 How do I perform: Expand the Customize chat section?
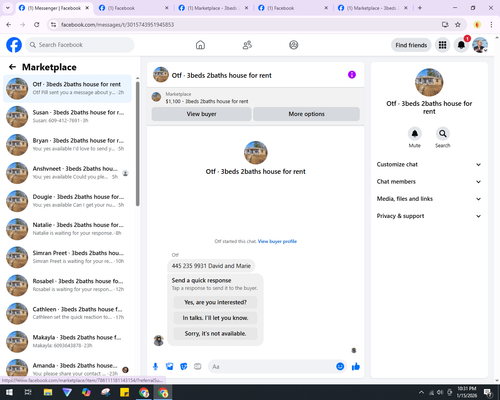pyautogui.click(x=429, y=164)
